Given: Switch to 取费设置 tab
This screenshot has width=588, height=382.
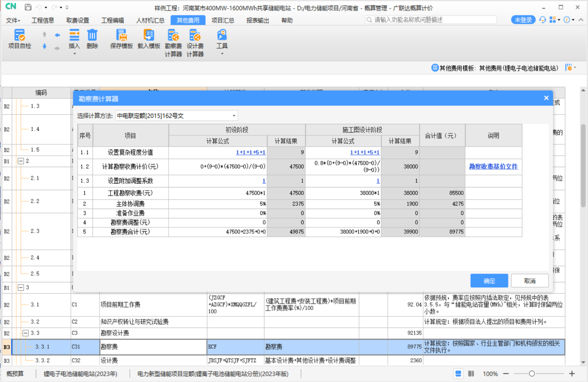Looking at the screenshot, I should (77, 20).
